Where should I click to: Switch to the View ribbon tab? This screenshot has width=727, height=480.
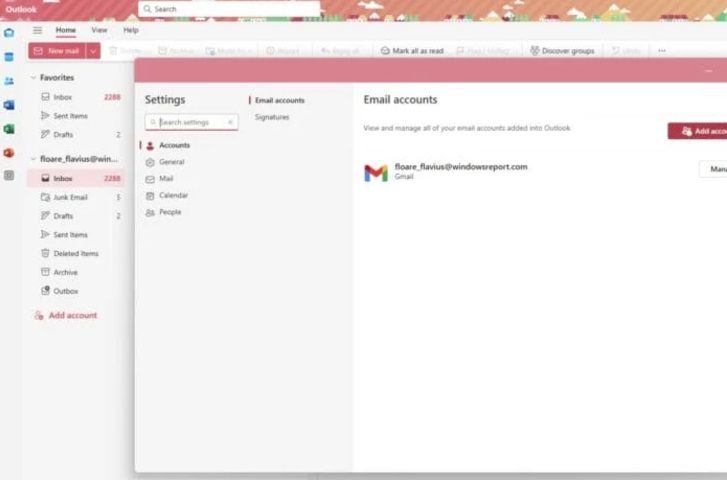[99, 30]
